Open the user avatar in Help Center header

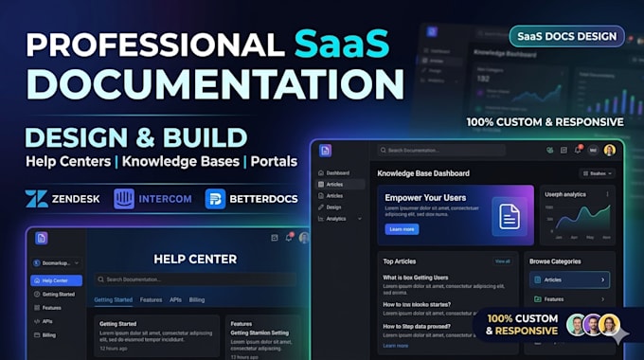(x=304, y=238)
